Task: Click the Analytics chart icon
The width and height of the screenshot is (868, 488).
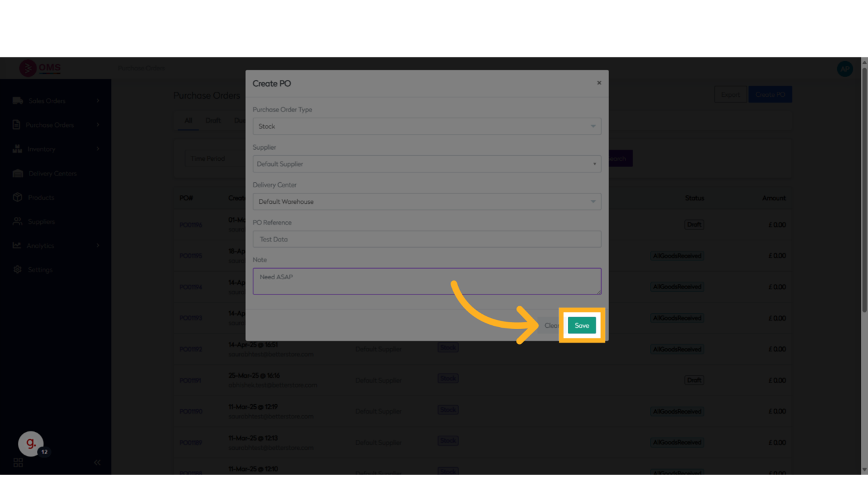Action: (x=17, y=245)
